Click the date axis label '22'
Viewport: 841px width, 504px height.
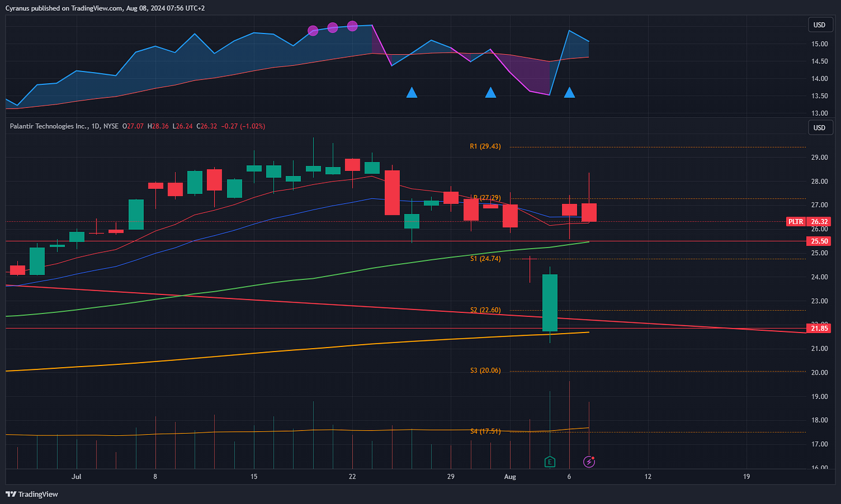coord(352,477)
